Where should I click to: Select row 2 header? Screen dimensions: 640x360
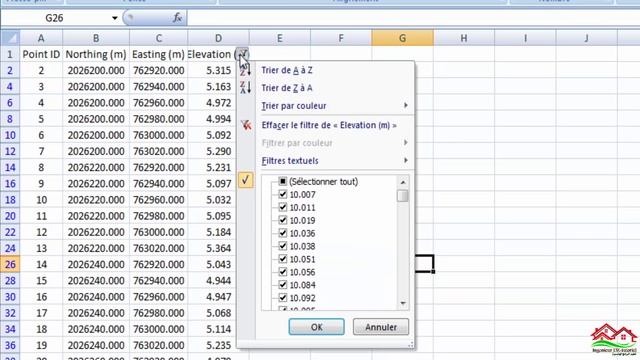(10, 71)
